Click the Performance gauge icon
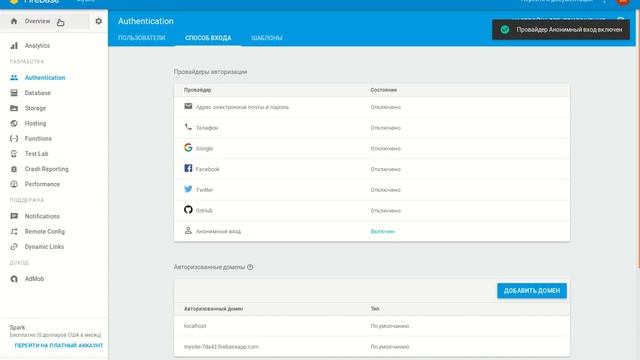This screenshot has width=640, height=360. (14, 184)
